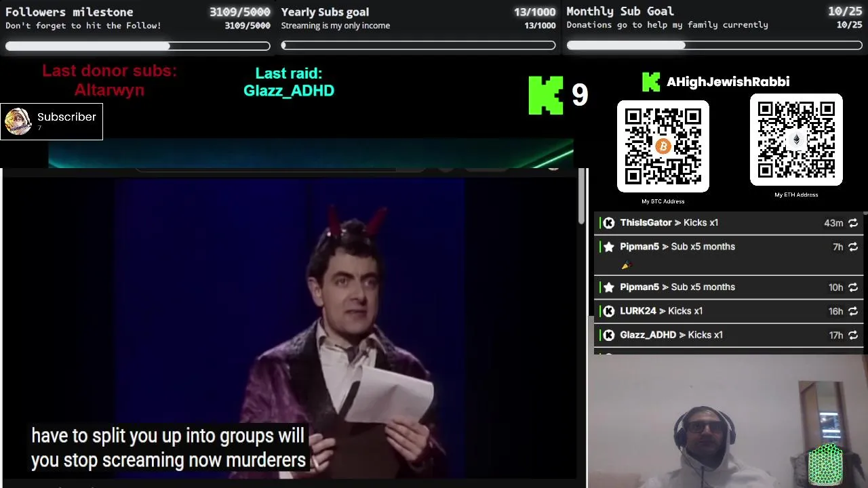Click the BTC address QR code
The image size is (868, 488).
click(663, 146)
